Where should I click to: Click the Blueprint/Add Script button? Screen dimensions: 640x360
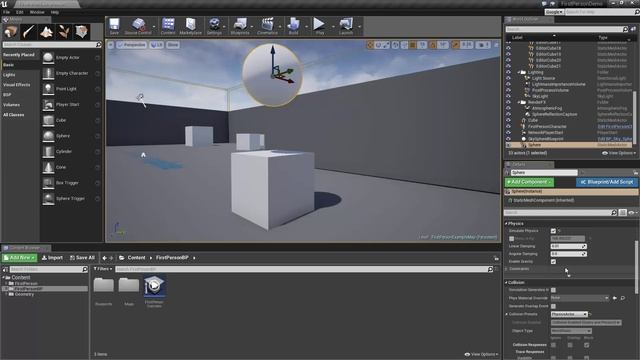(607, 182)
